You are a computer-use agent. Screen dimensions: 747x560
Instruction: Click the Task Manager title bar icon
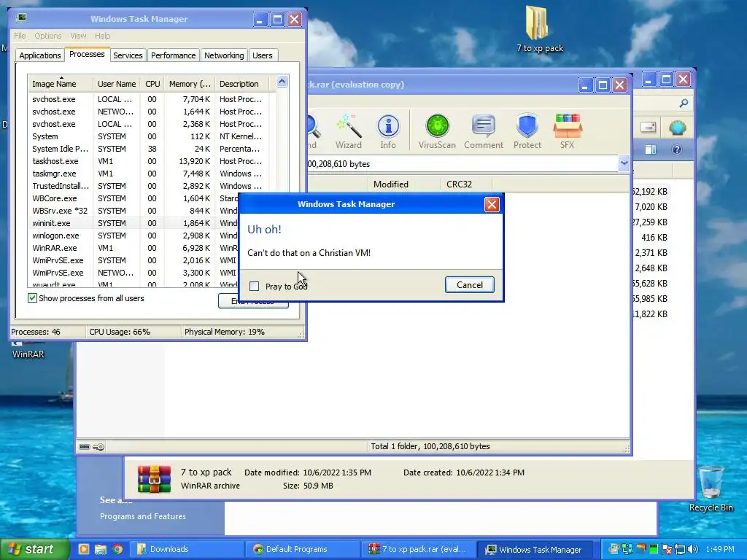[x=21, y=18]
